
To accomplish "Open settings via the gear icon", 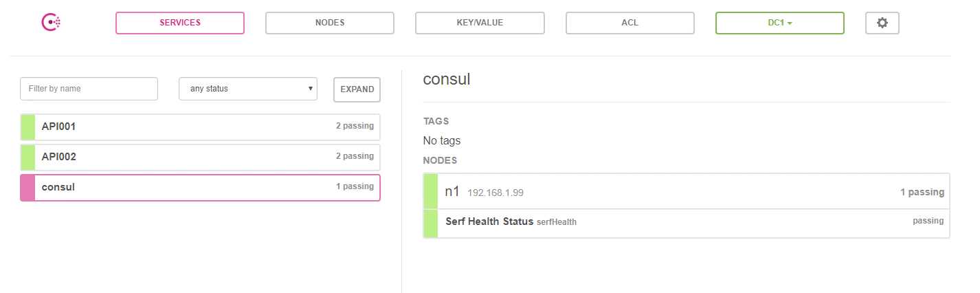I will coord(882,23).
